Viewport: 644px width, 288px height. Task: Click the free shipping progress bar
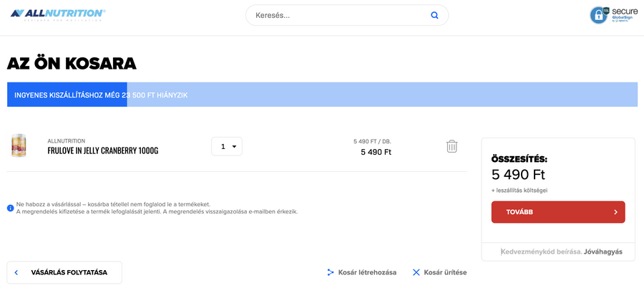tap(322, 95)
